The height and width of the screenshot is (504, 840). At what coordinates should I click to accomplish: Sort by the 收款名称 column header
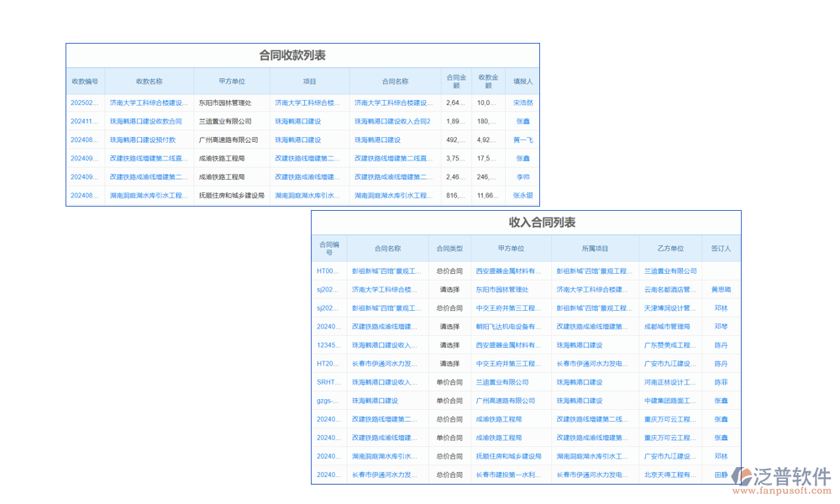coord(149,81)
